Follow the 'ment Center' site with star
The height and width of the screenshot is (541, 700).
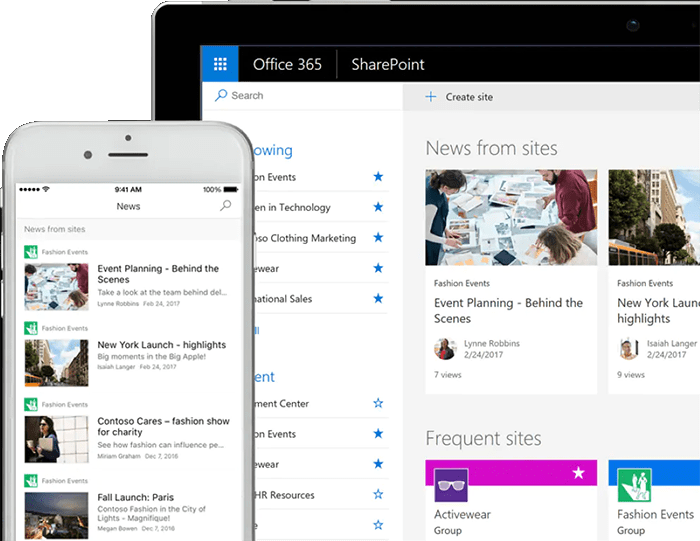[378, 404]
